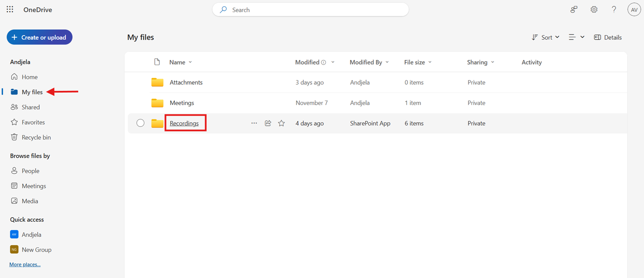Open Shared section in sidebar
644x278 pixels.
click(31, 107)
